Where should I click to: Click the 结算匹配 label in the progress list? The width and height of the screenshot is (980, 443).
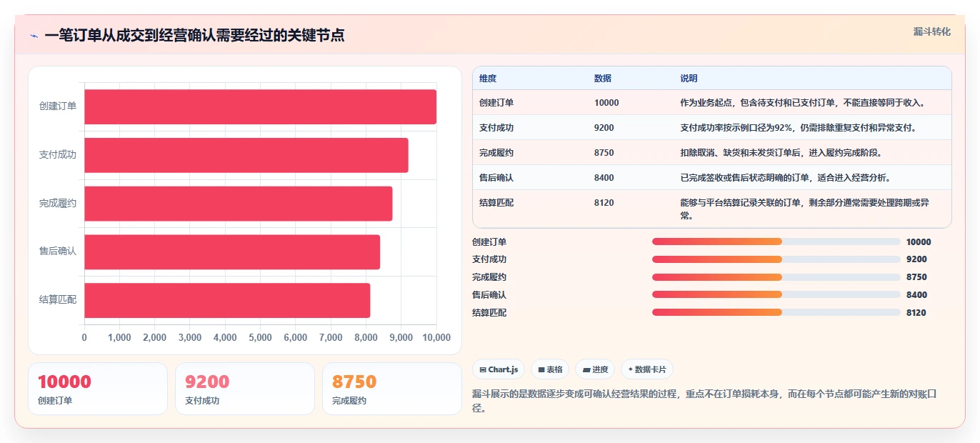tap(489, 313)
